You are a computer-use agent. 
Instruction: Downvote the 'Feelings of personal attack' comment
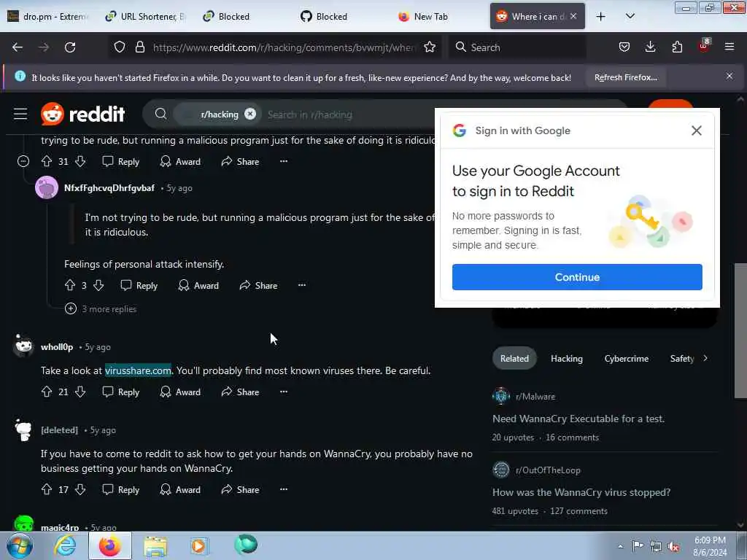98,285
